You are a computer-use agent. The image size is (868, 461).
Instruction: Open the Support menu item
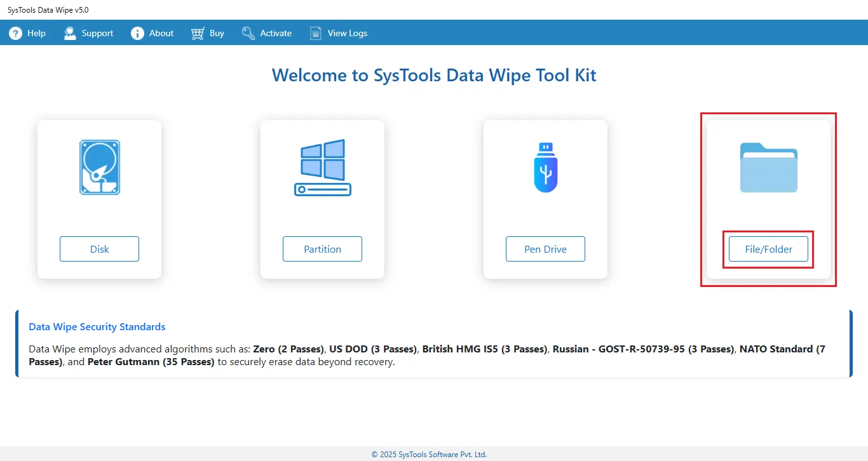88,33
